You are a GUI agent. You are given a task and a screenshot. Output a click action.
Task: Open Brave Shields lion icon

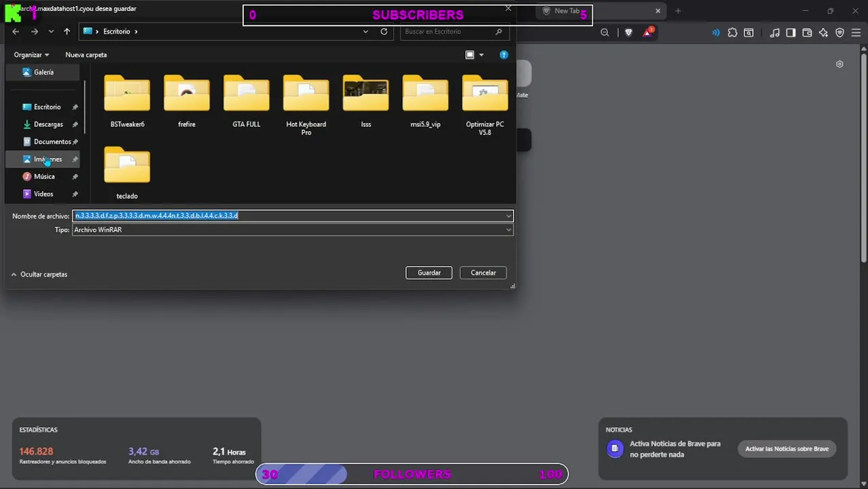(x=628, y=33)
